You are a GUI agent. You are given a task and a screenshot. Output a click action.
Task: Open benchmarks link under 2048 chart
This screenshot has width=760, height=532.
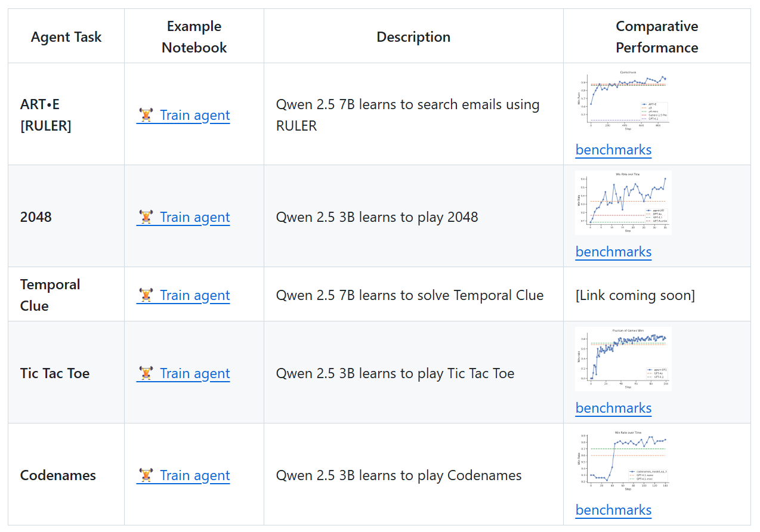(613, 252)
